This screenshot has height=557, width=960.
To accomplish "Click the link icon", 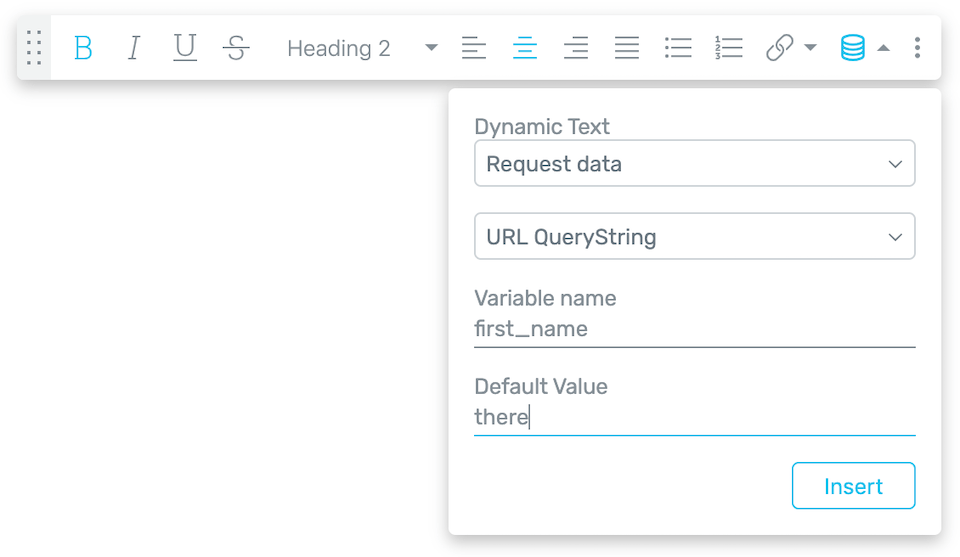I will (779, 48).
